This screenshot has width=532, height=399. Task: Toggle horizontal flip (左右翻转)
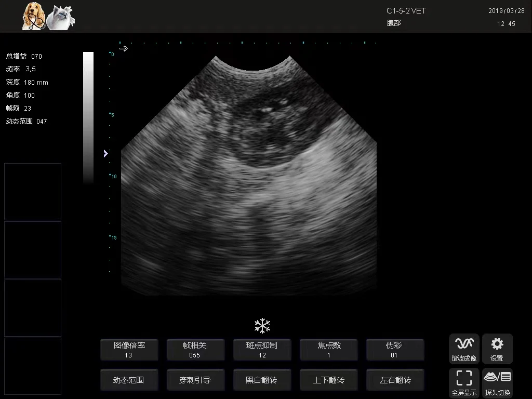tap(395, 380)
